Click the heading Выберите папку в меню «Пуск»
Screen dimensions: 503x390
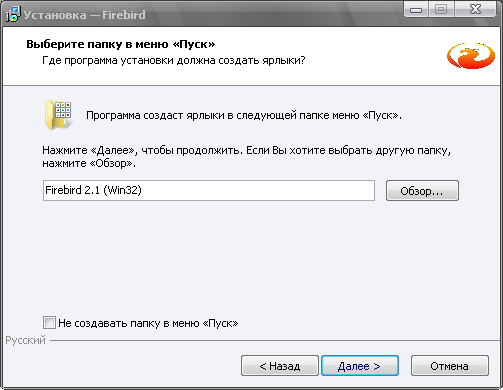point(121,44)
